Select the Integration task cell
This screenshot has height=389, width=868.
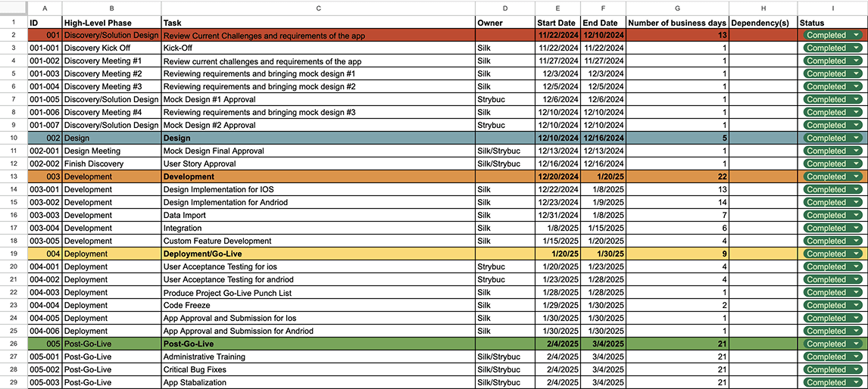tap(318, 228)
